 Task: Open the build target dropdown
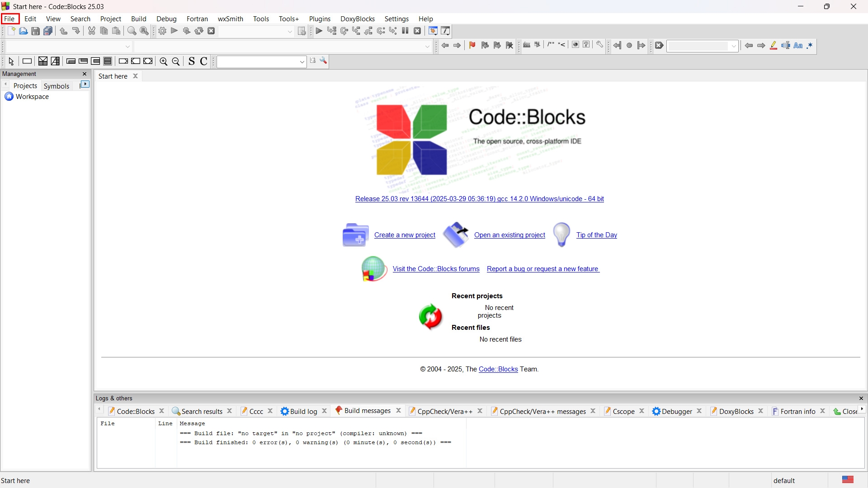[290, 32]
